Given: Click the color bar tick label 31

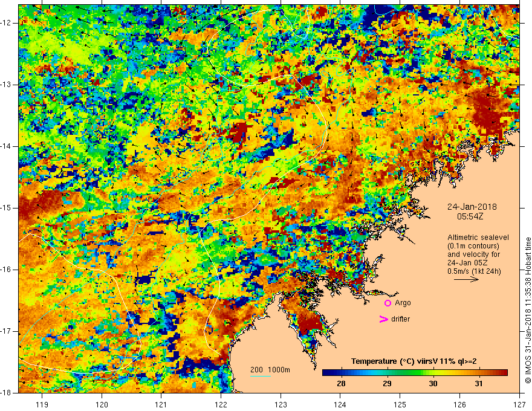Looking at the screenshot, I should (x=479, y=384).
